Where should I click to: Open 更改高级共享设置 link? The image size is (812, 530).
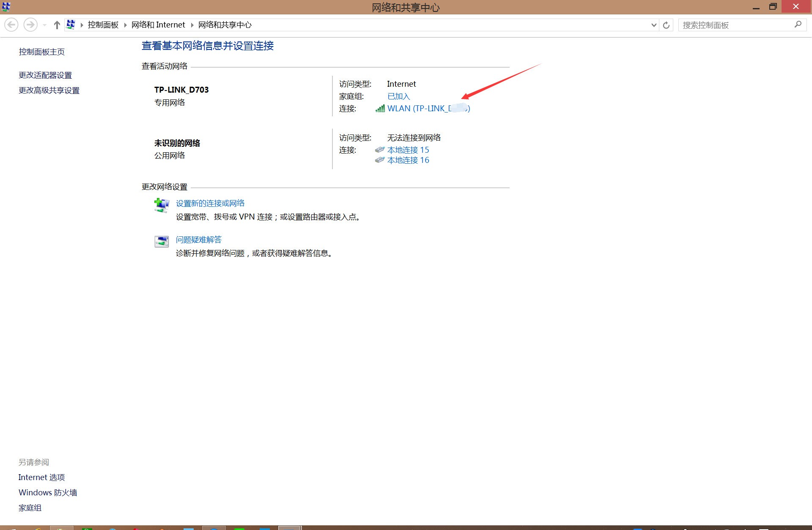coord(49,91)
